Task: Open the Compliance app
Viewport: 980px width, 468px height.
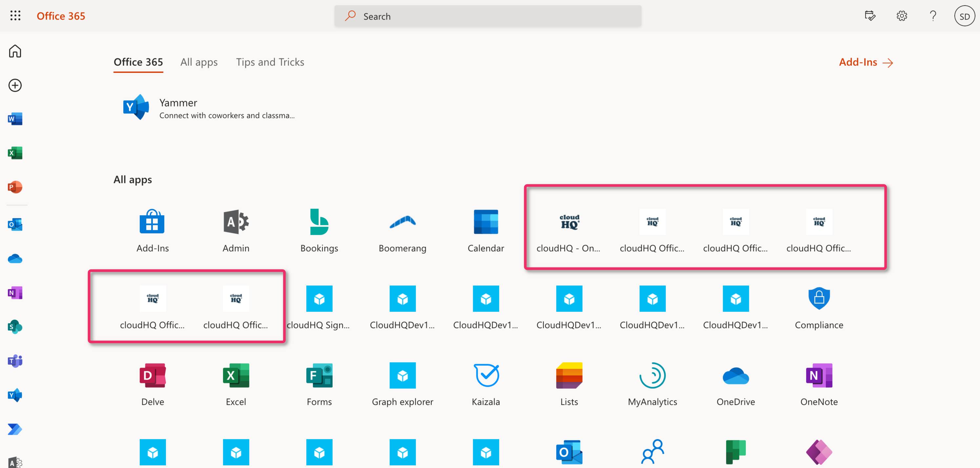Action: [819, 308]
